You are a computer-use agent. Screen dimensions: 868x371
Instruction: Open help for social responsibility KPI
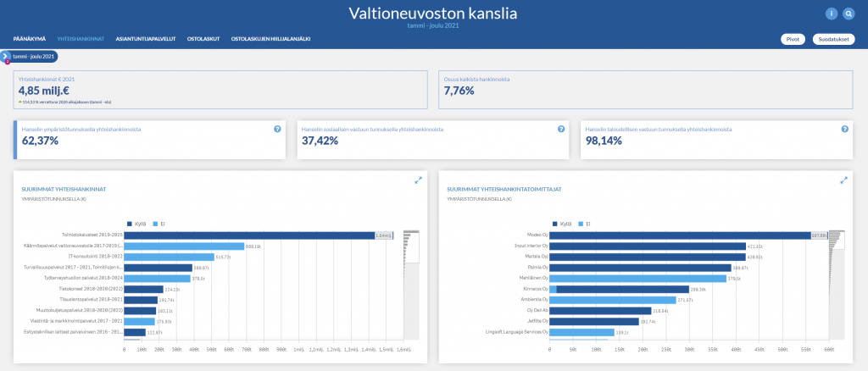[560, 129]
